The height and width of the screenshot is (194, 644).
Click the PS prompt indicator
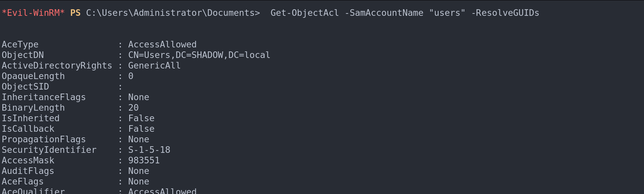pyautogui.click(x=75, y=13)
